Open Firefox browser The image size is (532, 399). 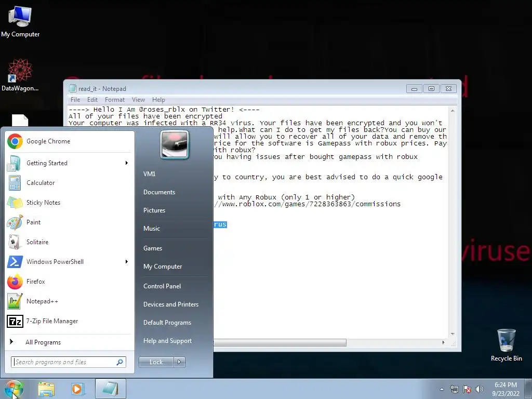coord(70,281)
